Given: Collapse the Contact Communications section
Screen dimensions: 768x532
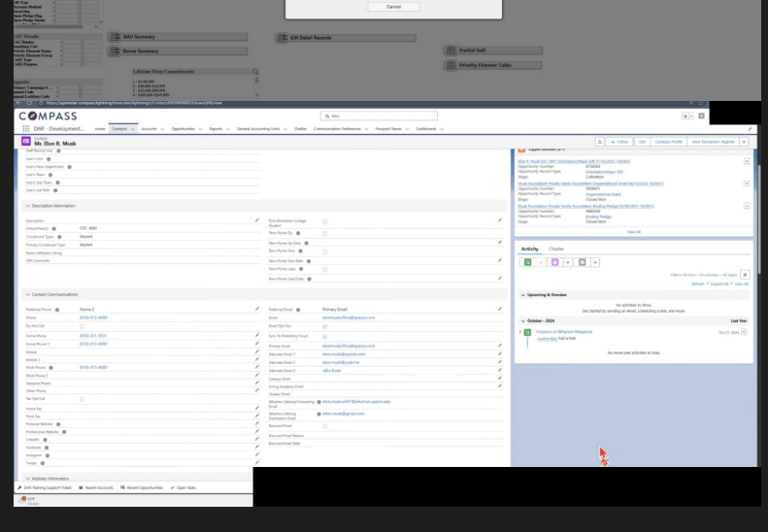Looking at the screenshot, I should 27,294.
